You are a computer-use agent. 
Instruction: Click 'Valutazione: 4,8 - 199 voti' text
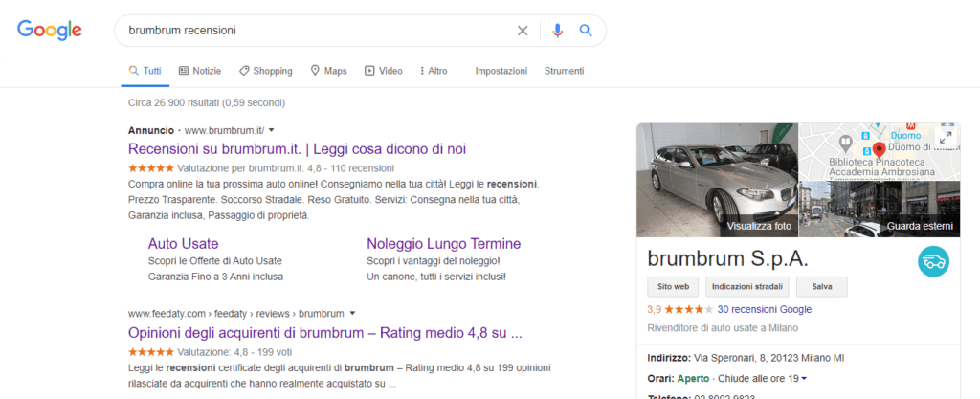234,351
